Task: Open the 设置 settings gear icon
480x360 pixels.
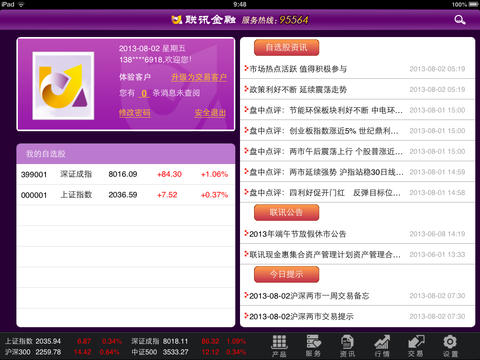Action: tap(450, 346)
